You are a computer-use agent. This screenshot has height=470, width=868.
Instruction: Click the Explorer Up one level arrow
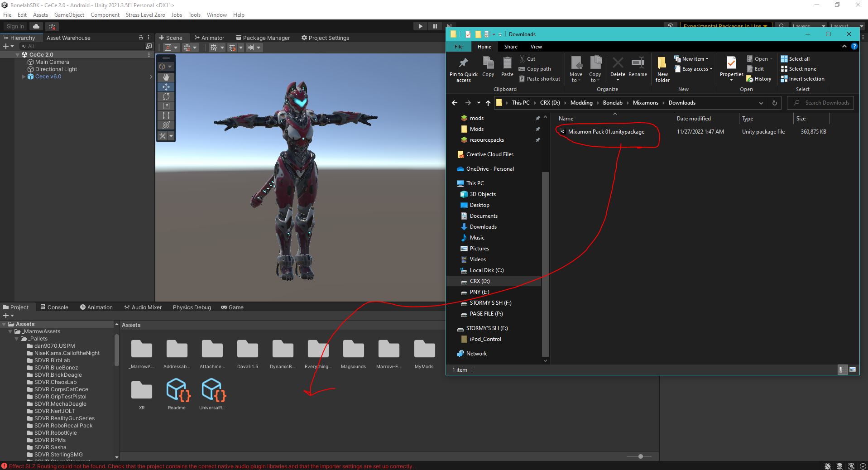tap(488, 103)
